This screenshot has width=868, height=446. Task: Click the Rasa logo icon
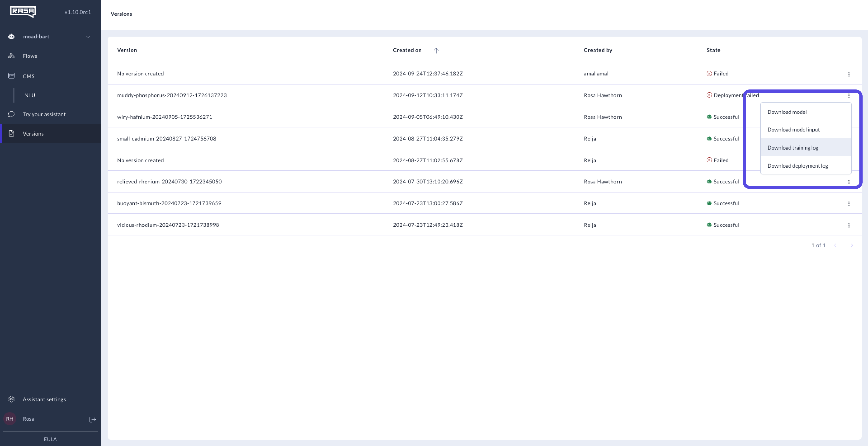[x=23, y=12]
